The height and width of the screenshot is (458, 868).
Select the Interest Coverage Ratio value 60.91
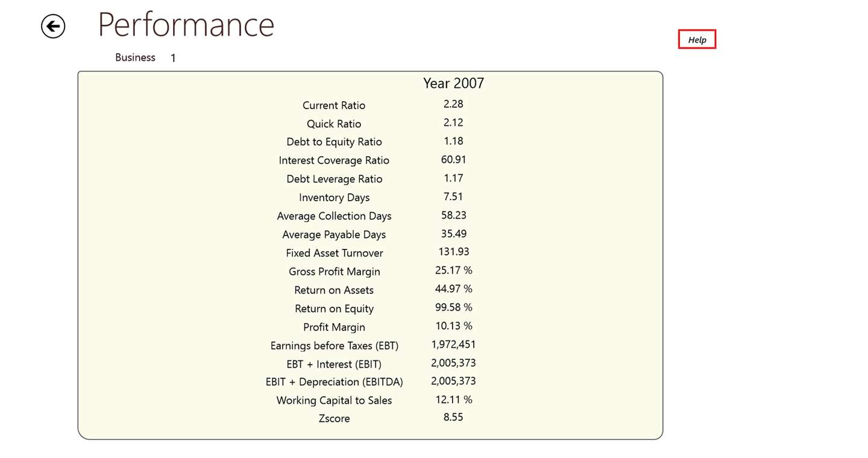click(453, 160)
